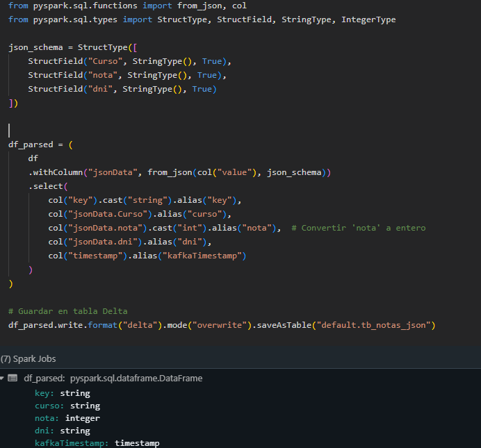Click the df_parsed table icon
The image size is (481, 448).
pos(13,378)
